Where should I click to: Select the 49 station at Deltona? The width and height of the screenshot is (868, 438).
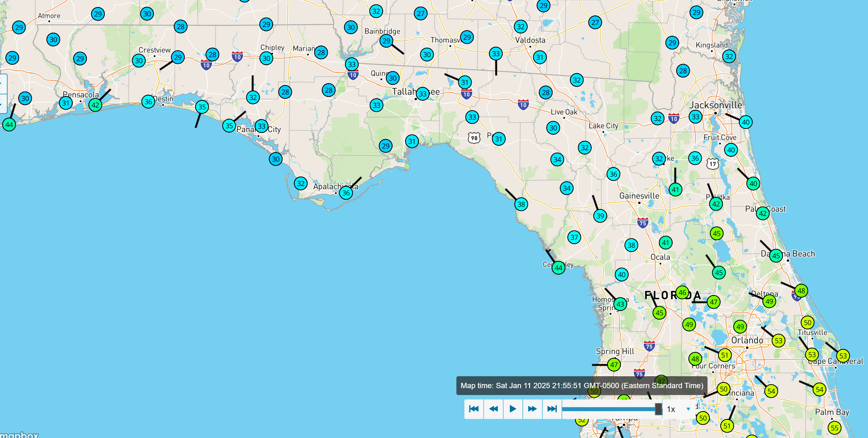pyautogui.click(x=769, y=301)
